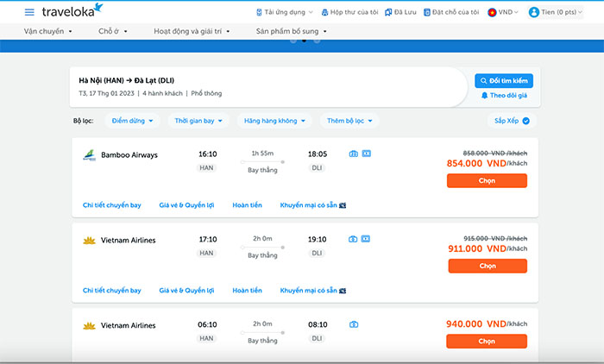The image size is (604, 364).
Task: Click the Sắp Xếp checkmark icon
Action: click(525, 121)
